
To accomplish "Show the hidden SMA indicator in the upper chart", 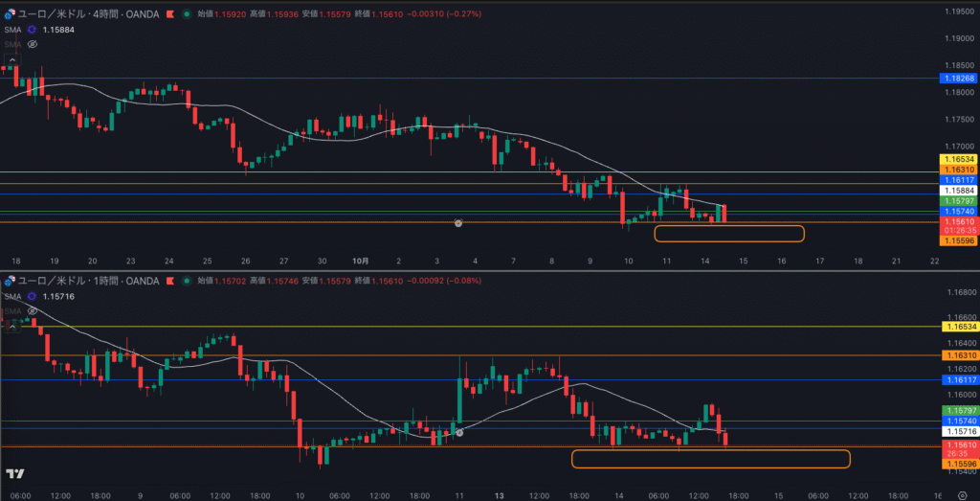I will point(33,44).
